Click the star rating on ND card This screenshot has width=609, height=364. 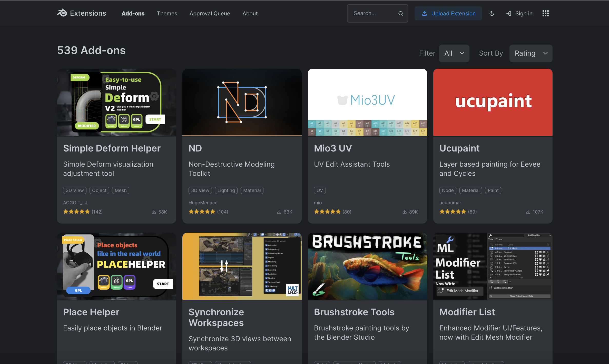pos(202,212)
